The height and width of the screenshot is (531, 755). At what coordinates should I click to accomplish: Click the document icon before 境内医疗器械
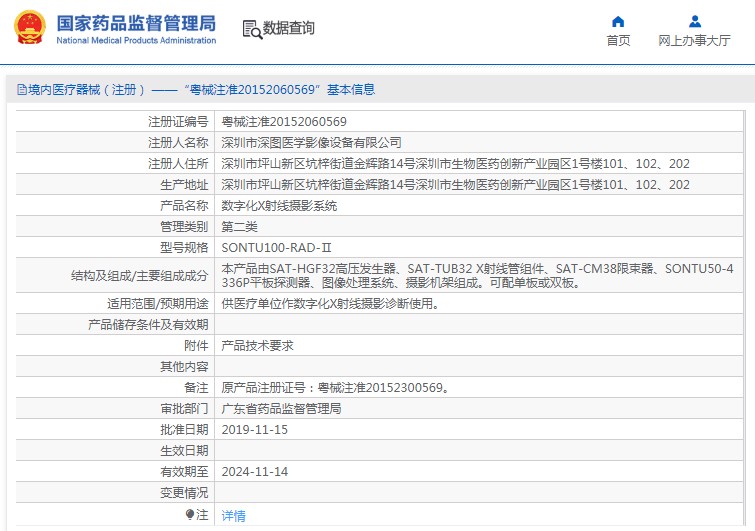[22, 90]
